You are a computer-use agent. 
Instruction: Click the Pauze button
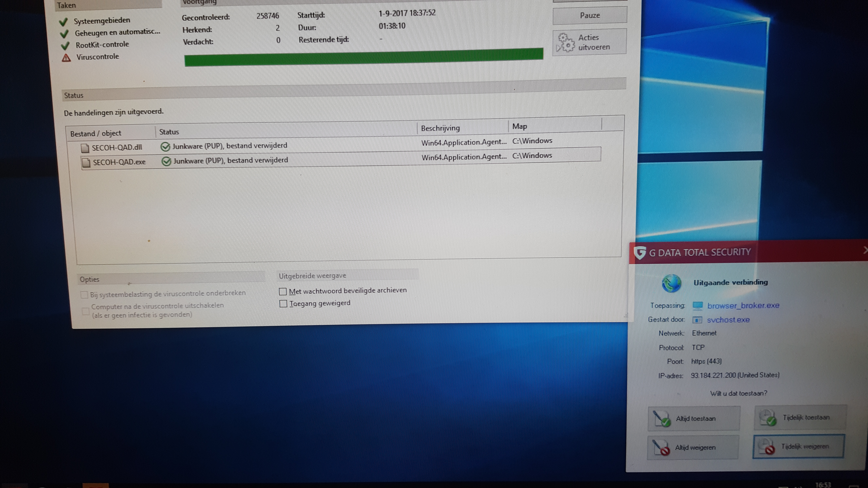pyautogui.click(x=590, y=16)
